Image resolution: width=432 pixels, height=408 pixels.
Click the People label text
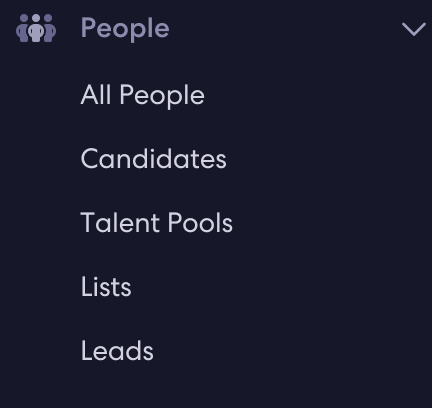[125, 29]
